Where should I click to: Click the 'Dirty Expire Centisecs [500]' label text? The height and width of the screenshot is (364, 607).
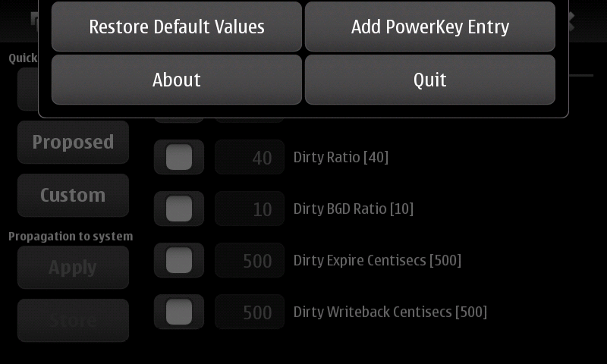point(377,260)
